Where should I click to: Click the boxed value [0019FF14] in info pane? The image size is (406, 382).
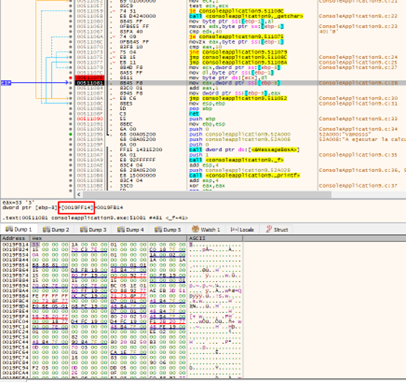click(x=76, y=208)
